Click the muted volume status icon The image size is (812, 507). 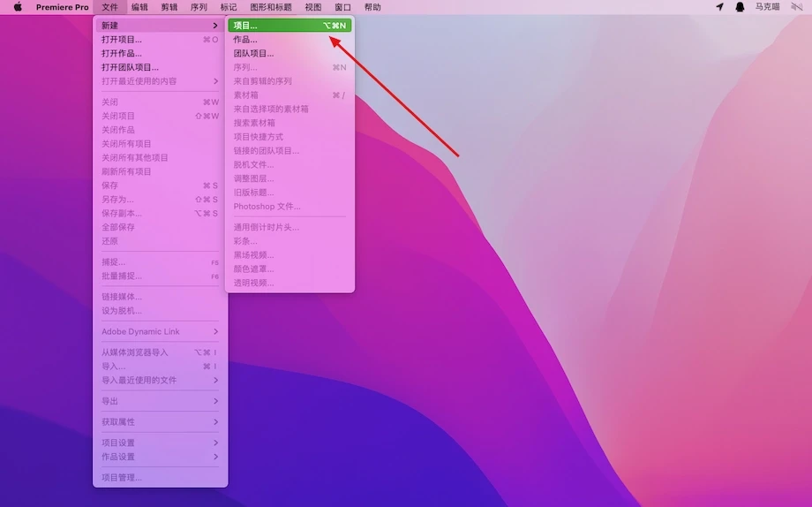(796, 7)
